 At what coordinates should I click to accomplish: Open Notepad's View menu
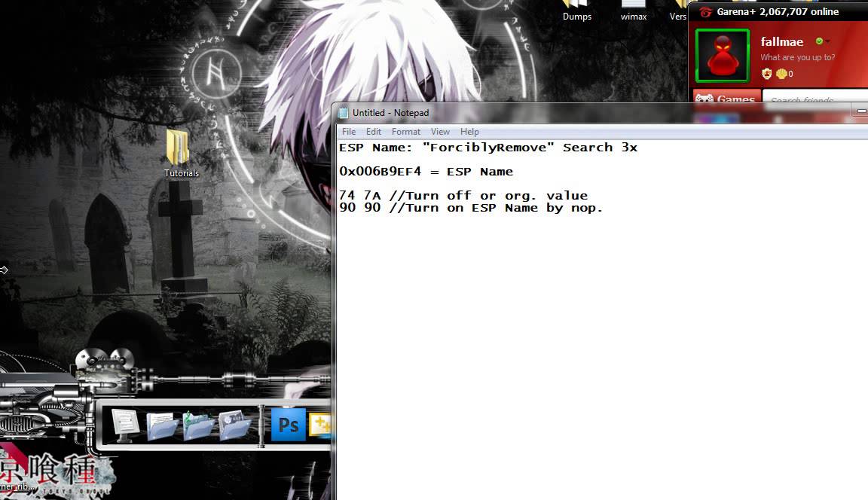tap(440, 132)
